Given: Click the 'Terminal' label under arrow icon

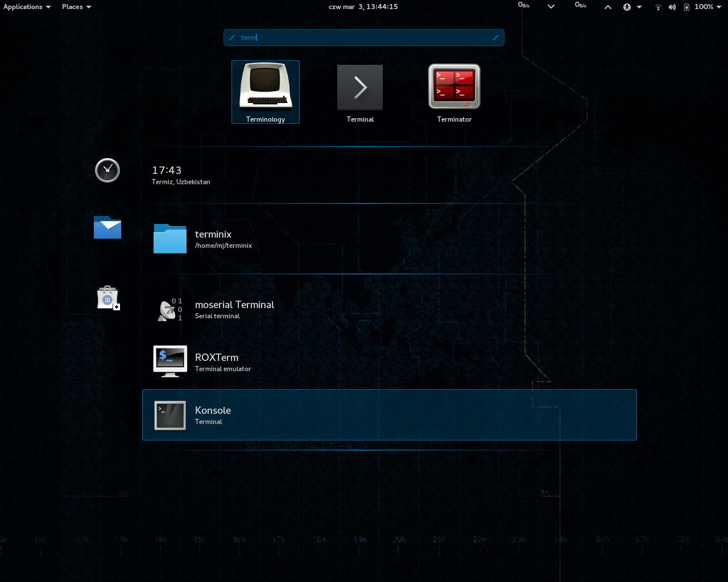Looking at the screenshot, I should (361, 119).
